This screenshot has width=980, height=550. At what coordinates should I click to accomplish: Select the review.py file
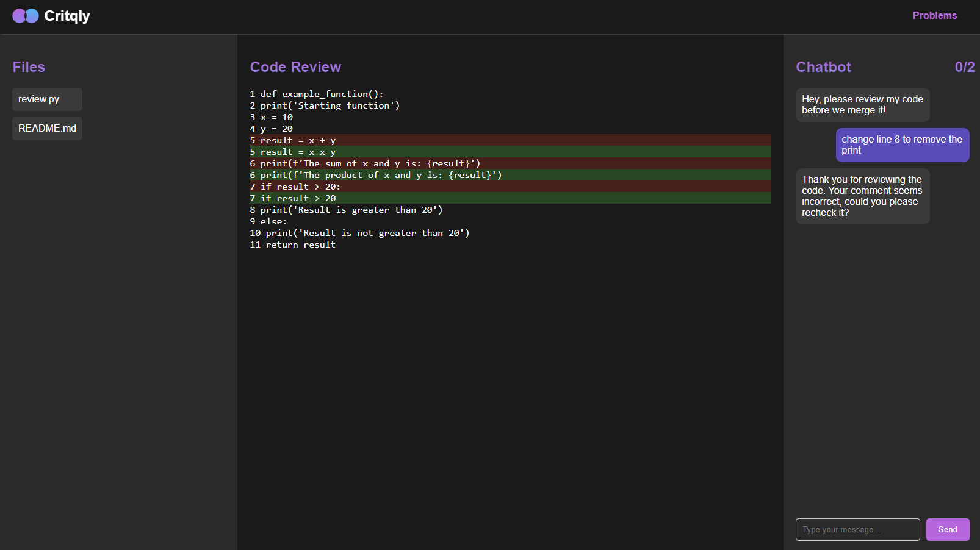pyautogui.click(x=47, y=99)
